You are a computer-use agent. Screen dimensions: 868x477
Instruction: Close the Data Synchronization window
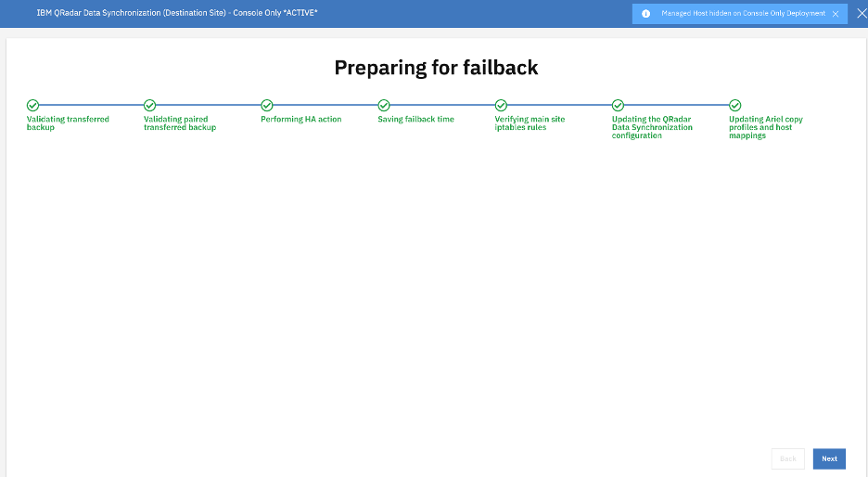point(862,13)
